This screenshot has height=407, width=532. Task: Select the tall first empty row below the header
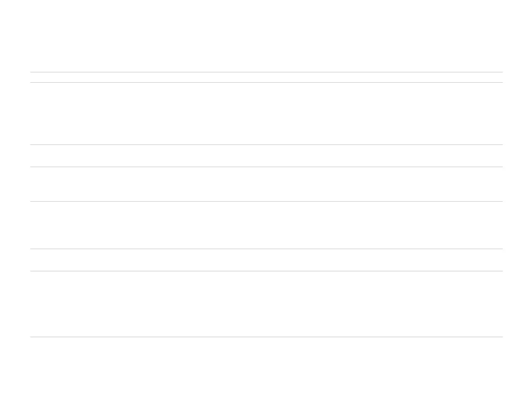(266, 114)
